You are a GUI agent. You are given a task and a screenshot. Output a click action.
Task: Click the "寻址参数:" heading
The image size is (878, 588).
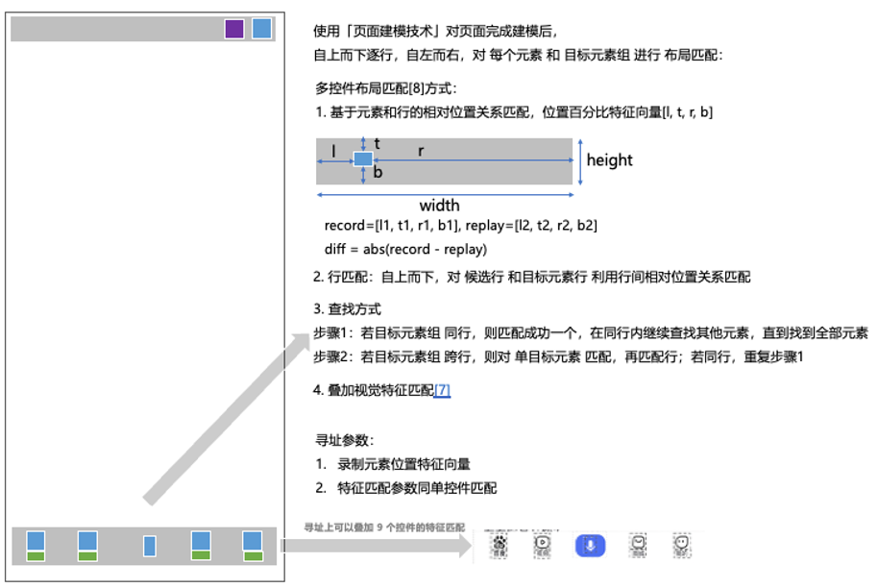click(344, 440)
